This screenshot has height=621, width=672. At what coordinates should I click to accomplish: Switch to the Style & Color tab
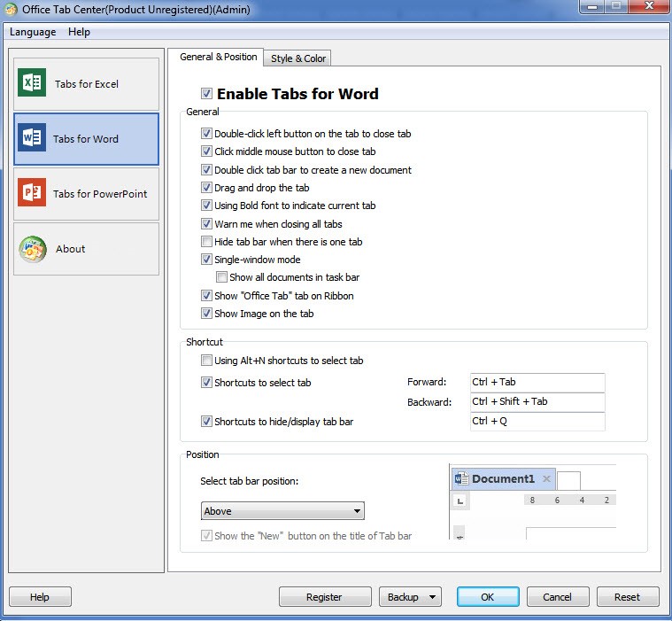297,58
